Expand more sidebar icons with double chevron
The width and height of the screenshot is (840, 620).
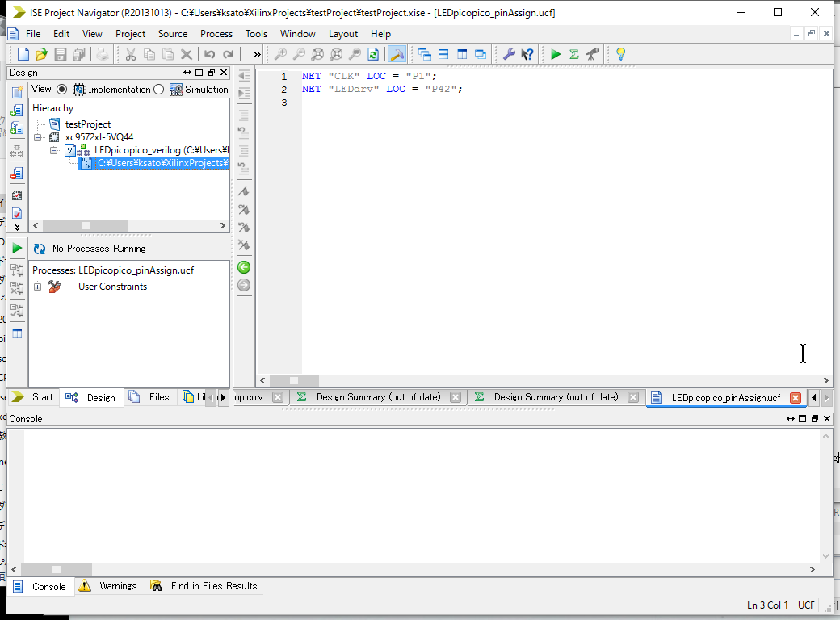click(17, 228)
